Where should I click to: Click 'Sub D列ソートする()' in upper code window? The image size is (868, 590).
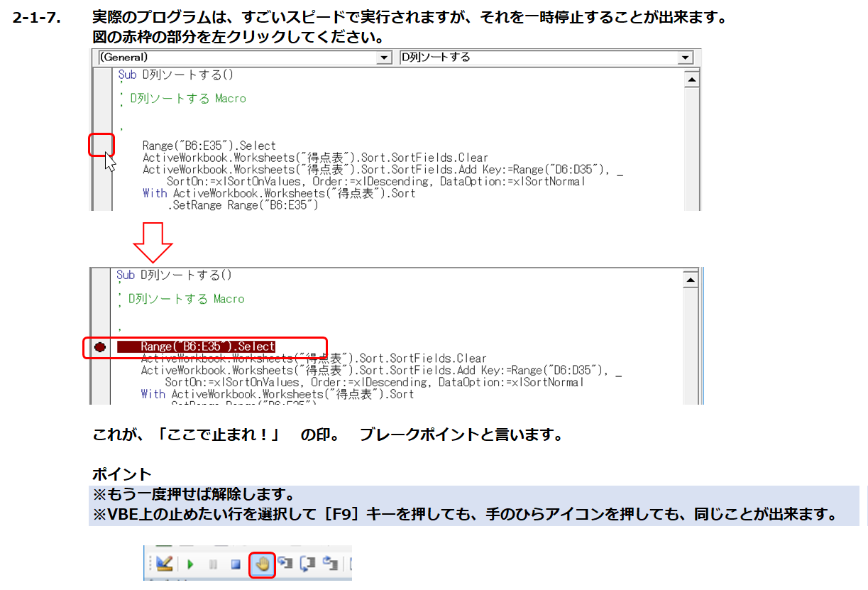pos(175,75)
